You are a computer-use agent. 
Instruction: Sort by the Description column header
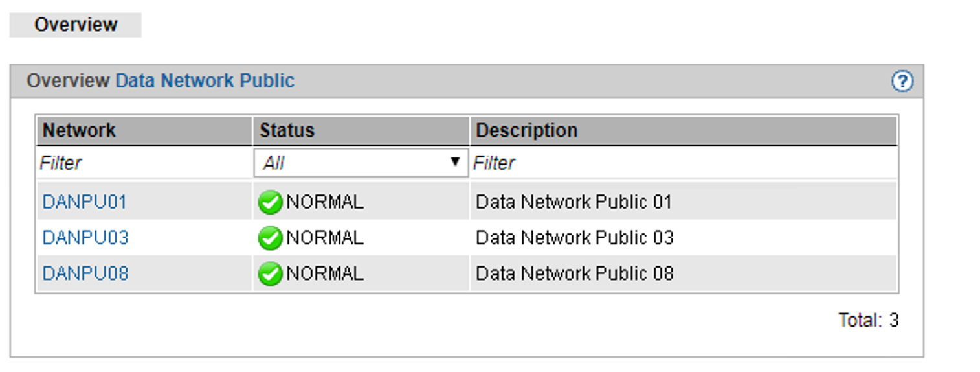click(x=684, y=131)
